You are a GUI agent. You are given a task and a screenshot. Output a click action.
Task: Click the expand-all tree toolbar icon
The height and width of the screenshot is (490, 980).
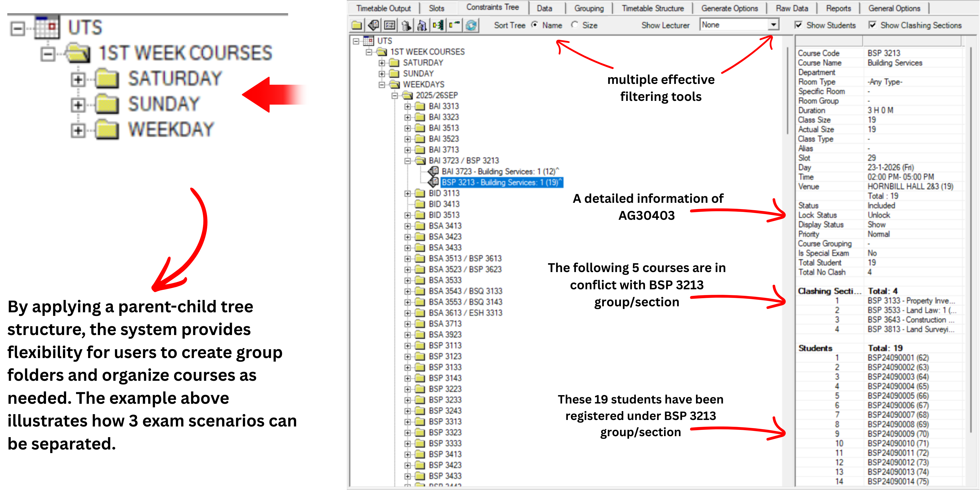(438, 26)
